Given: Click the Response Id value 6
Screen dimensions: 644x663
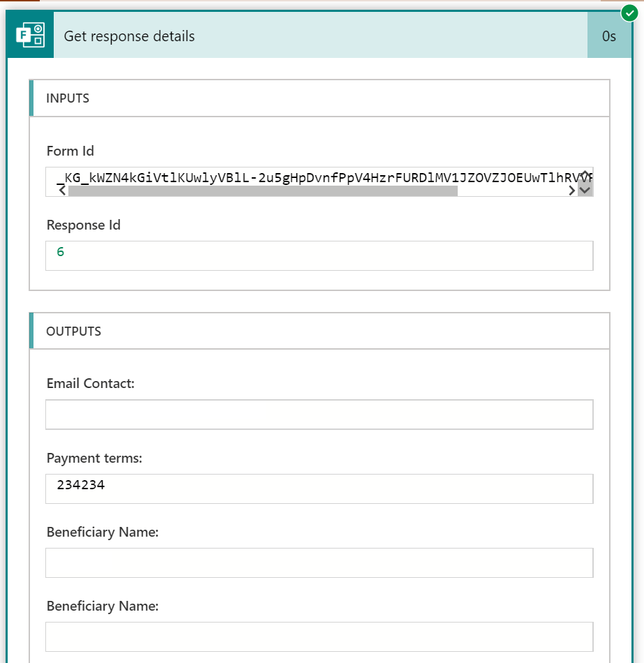Looking at the screenshot, I should (x=61, y=252).
